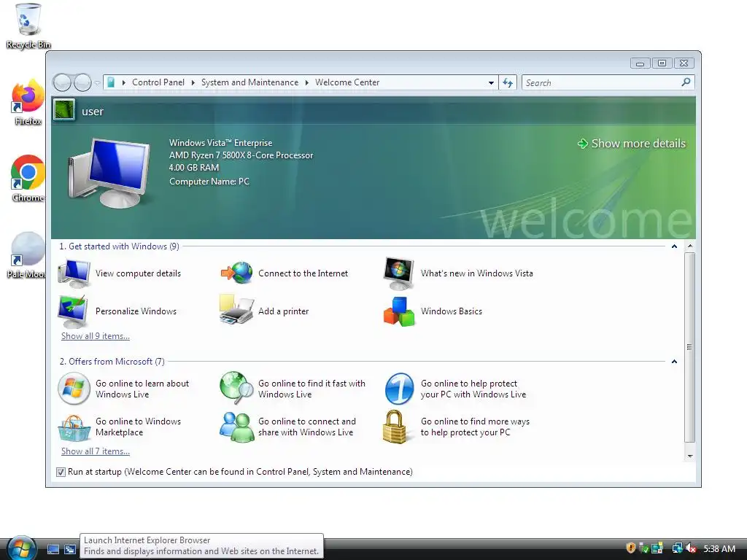Click the Forward navigation arrow
The width and height of the screenshot is (747, 560).
(x=82, y=83)
